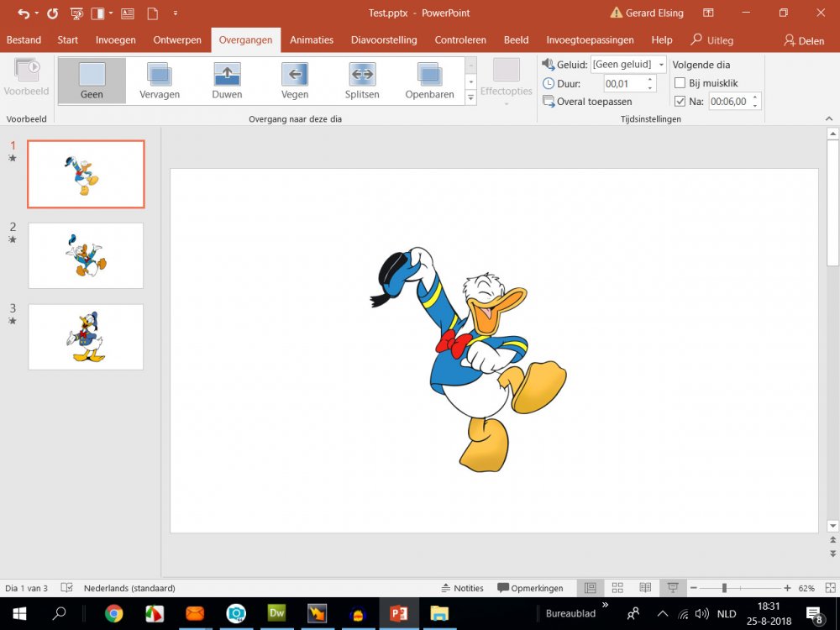Start slideshow from status bar icon
840x630 pixels.
(x=673, y=588)
